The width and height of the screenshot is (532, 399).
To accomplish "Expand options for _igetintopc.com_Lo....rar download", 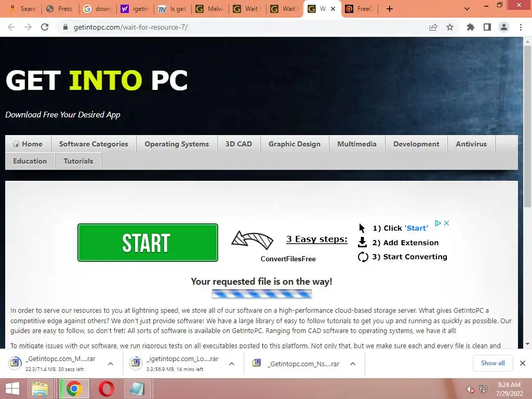I will pos(232,364).
